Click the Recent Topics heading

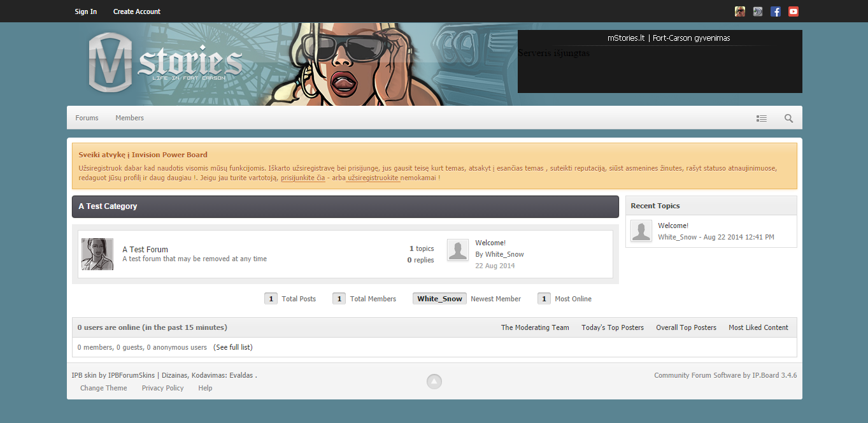(655, 206)
